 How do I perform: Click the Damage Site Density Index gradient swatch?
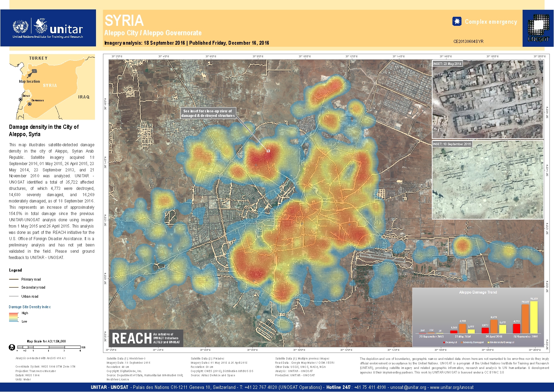click(x=14, y=317)
